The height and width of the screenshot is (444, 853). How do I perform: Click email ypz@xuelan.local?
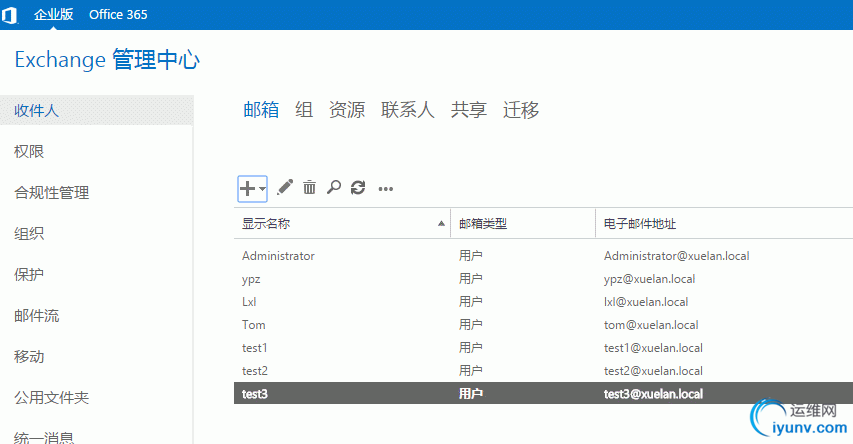pos(650,279)
